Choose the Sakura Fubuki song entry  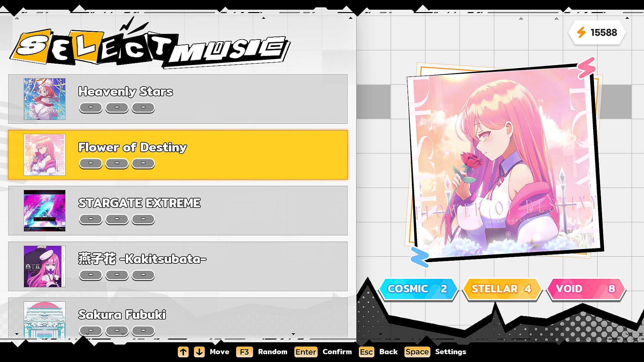[178, 318]
